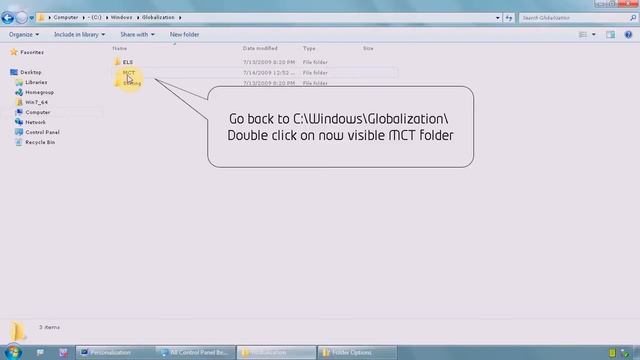The image size is (640, 360).
Task: Switch to All Control Panel Items taskbar window
Action: (x=196, y=352)
